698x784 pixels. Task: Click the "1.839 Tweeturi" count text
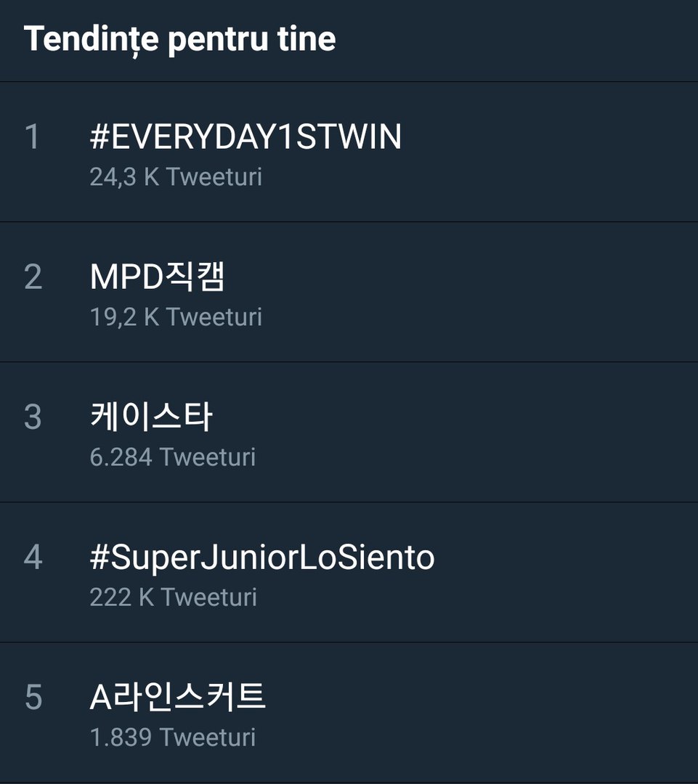pyautogui.click(x=173, y=738)
